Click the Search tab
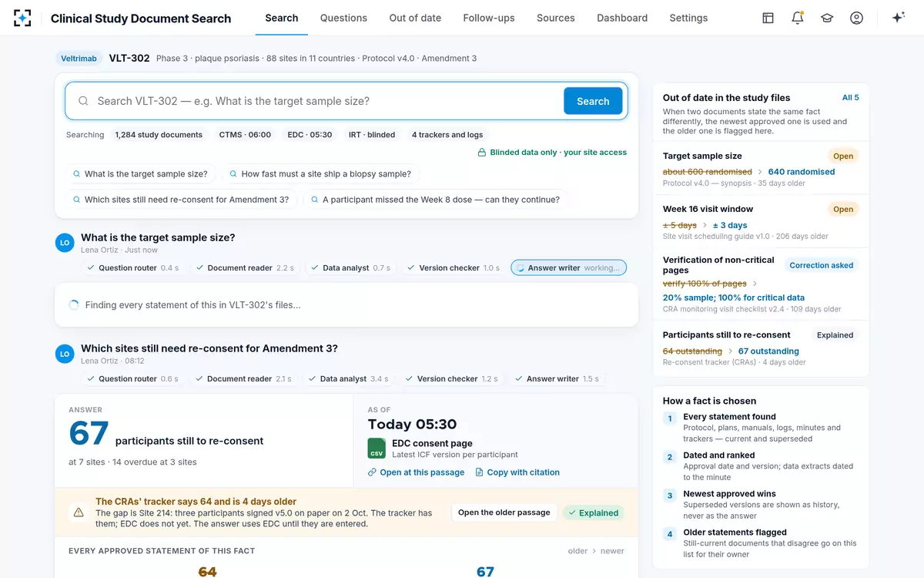Image resolution: width=924 pixels, height=578 pixels. (x=282, y=18)
